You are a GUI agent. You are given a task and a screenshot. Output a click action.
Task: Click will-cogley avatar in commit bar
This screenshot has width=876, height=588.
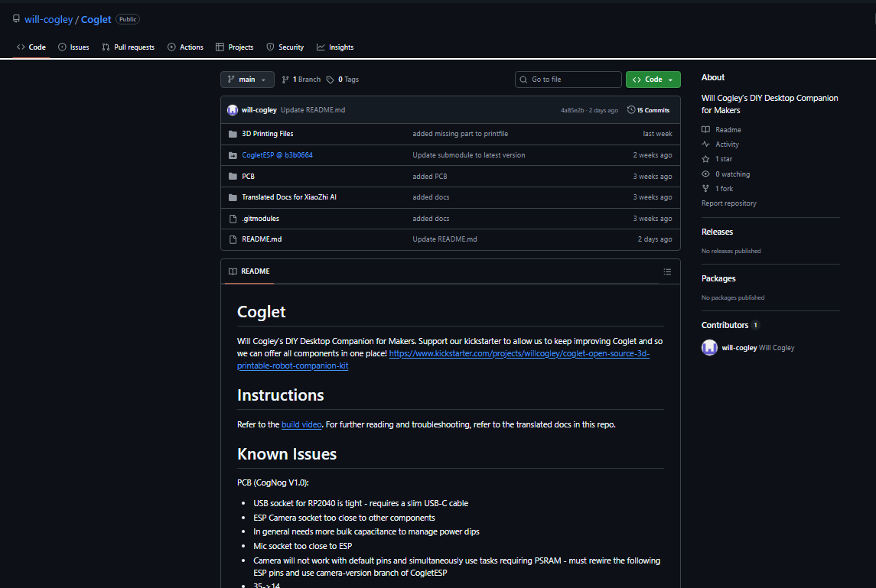(x=233, y=110)
